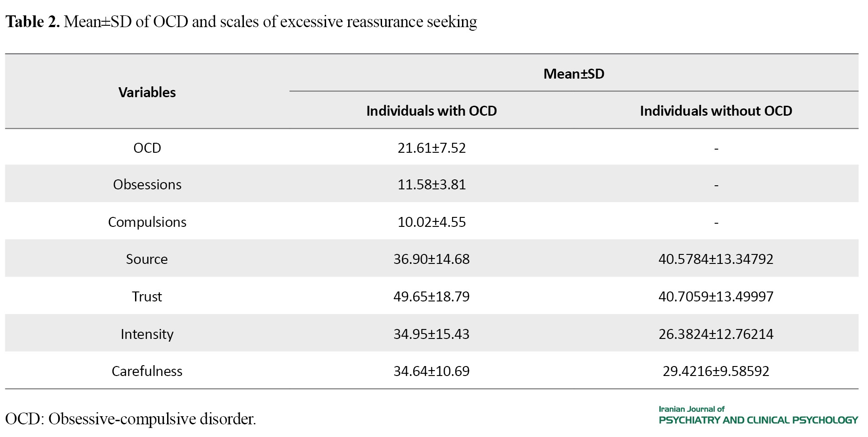Select the Variables column header

[147, 92]
